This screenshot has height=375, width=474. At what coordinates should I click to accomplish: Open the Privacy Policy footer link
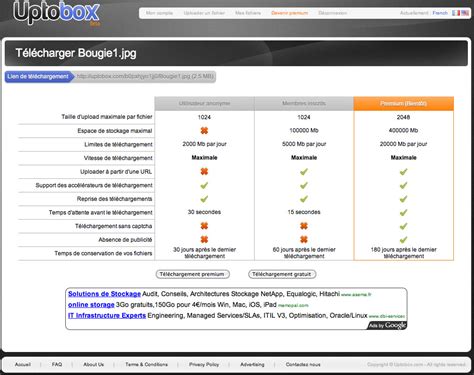[x=204, y=364]
